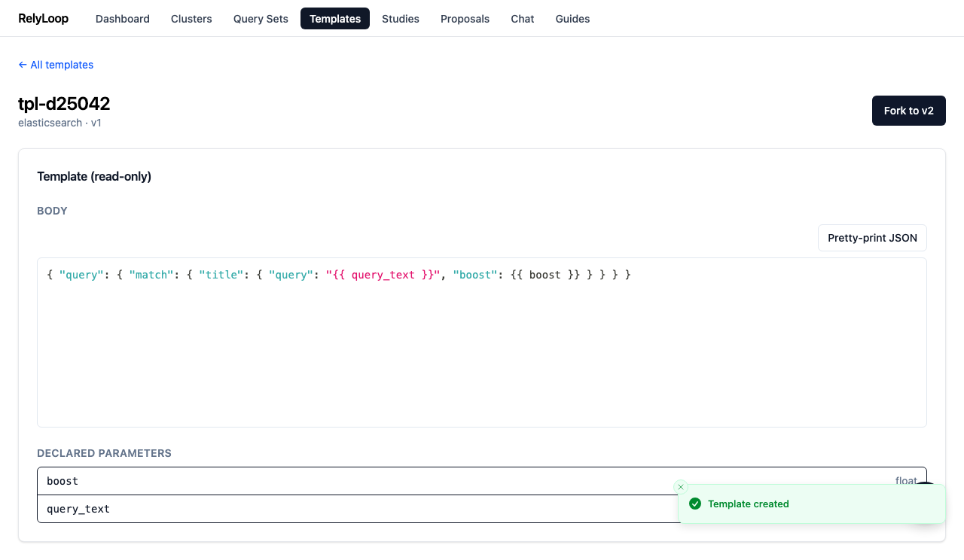
Task: Open the Query Sets page
Action: (261, 19)
